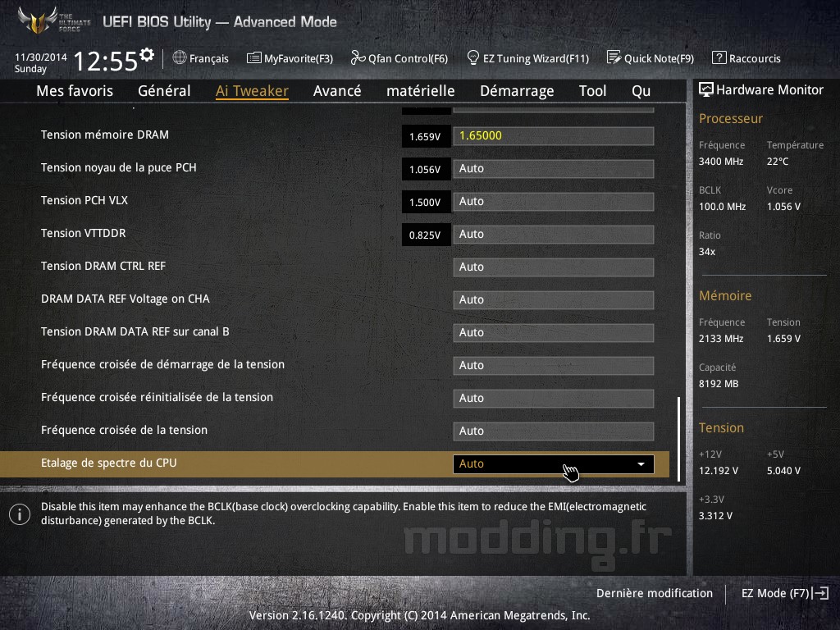Screen dimensions: 840x630
Task: Go to the matérielle tab
Action: (x=421, y=91)
